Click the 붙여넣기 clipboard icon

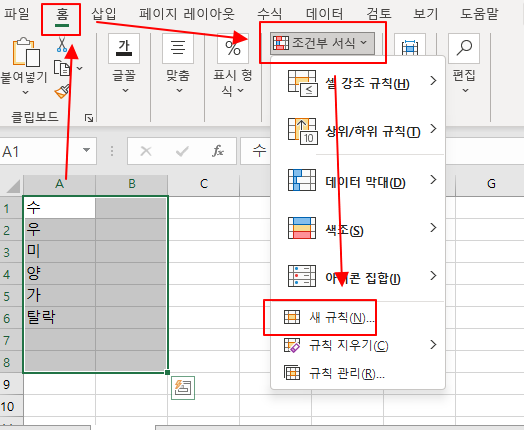coord(26,52)
